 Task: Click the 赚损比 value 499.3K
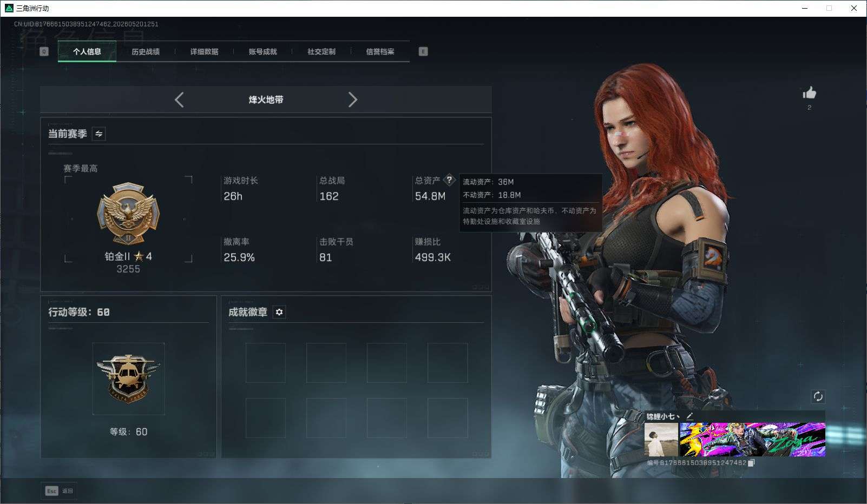tap(433, 257)
